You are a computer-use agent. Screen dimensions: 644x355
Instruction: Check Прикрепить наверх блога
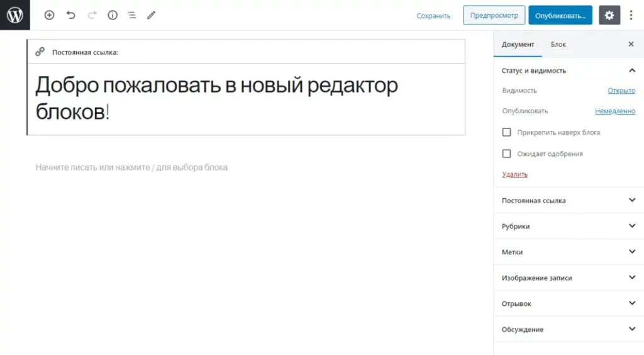(x=506, y=132)
